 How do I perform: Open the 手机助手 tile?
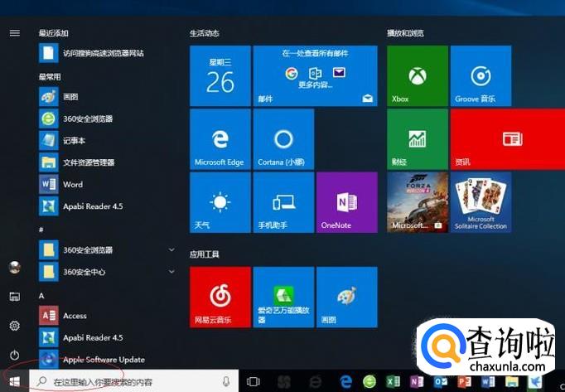click(283, 202)
